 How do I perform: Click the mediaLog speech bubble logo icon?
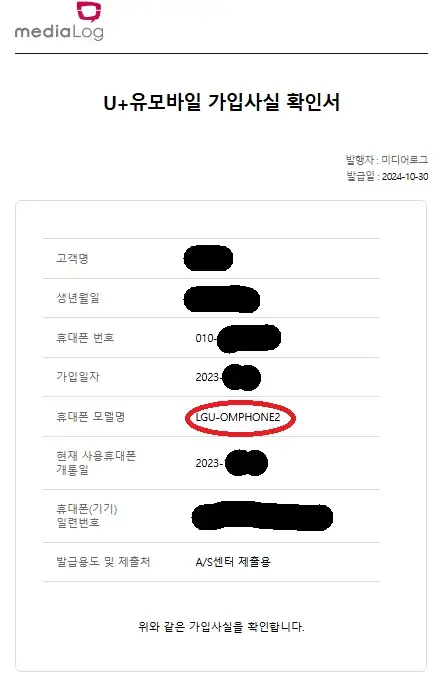(89, 11)
